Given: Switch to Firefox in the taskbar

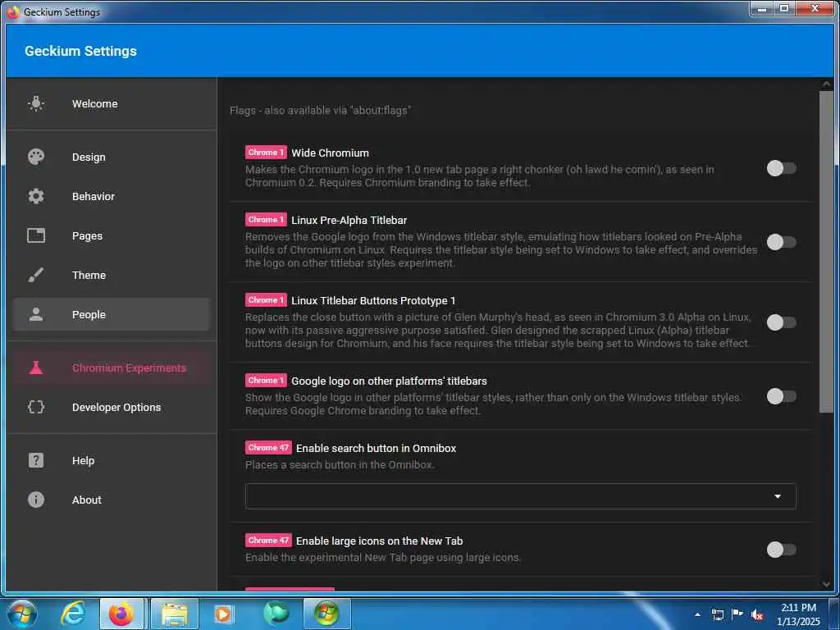Looking at the screenshot, I should (121, 614).
